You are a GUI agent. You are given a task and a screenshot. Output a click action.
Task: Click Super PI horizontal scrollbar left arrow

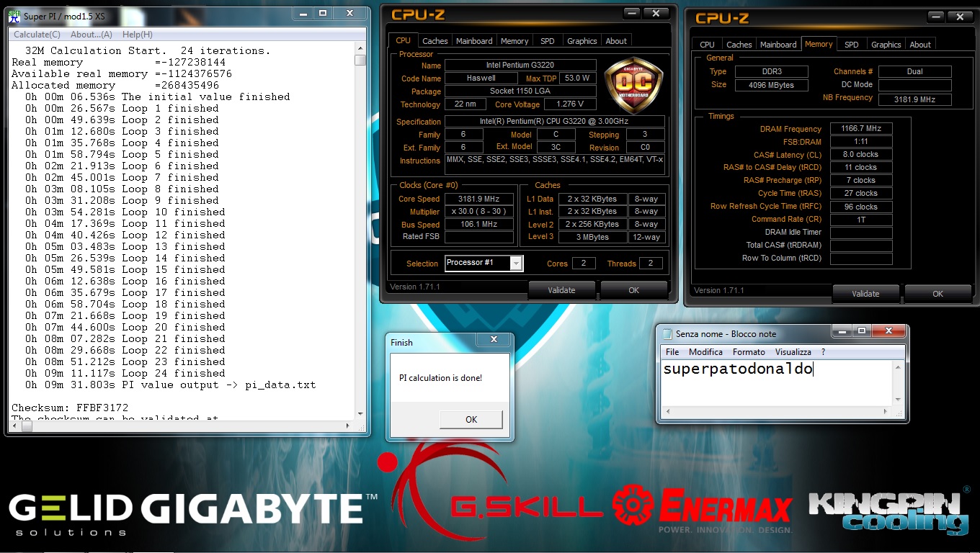pyautogui.click(x=14, y=425)
